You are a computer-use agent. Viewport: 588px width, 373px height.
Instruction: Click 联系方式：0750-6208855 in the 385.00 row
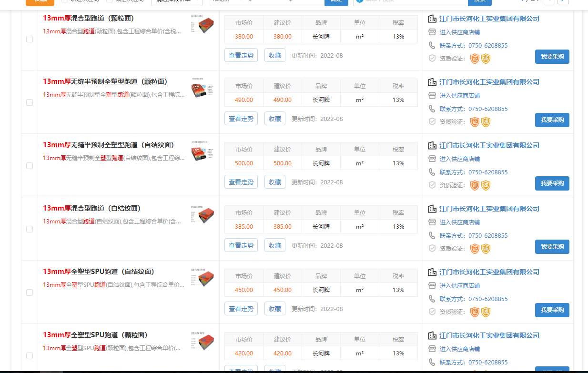(x=474, y=236)
